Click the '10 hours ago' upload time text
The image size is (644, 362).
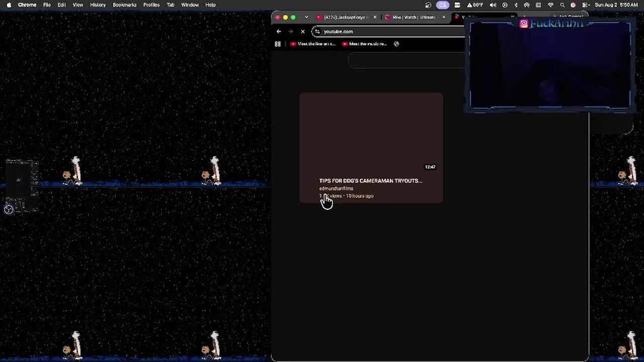[360, 196]
